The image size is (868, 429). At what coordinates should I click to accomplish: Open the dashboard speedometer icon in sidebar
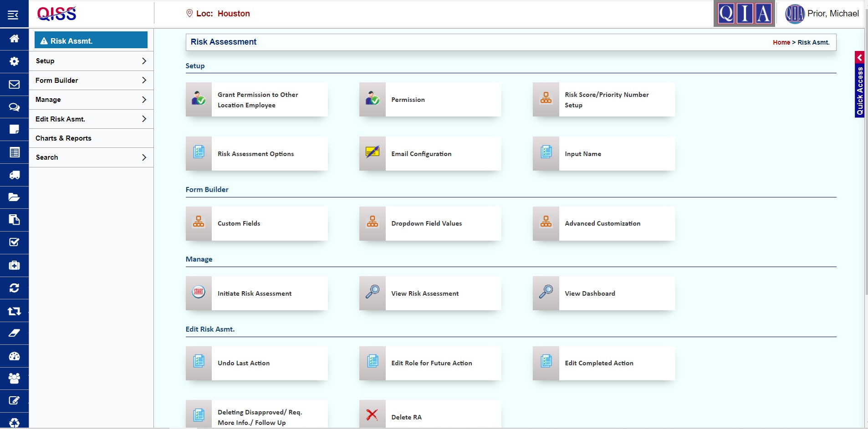pos(14,356)
